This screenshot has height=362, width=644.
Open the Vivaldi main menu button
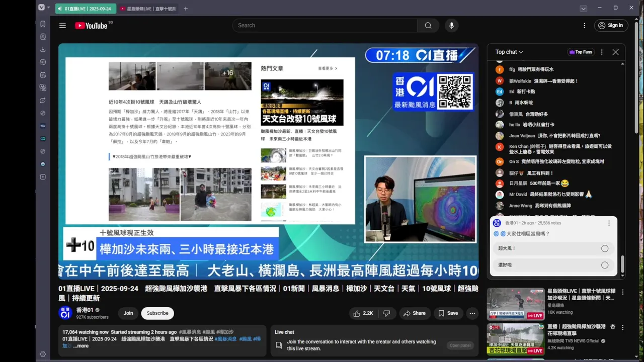42,8
